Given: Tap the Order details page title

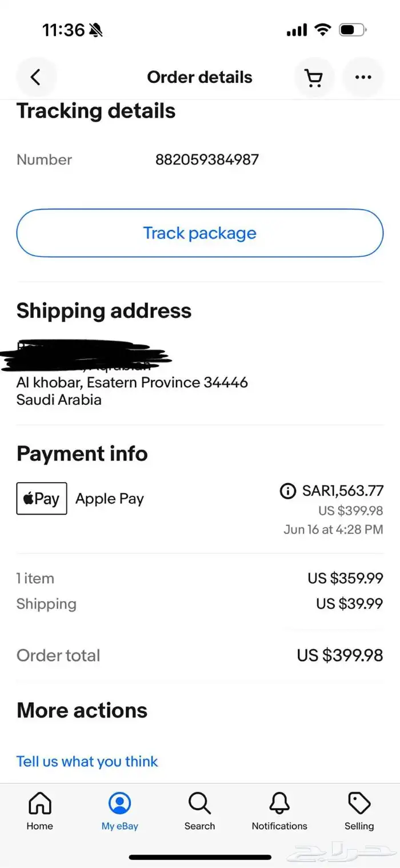Looking at the screenshot, I should 199,77.
